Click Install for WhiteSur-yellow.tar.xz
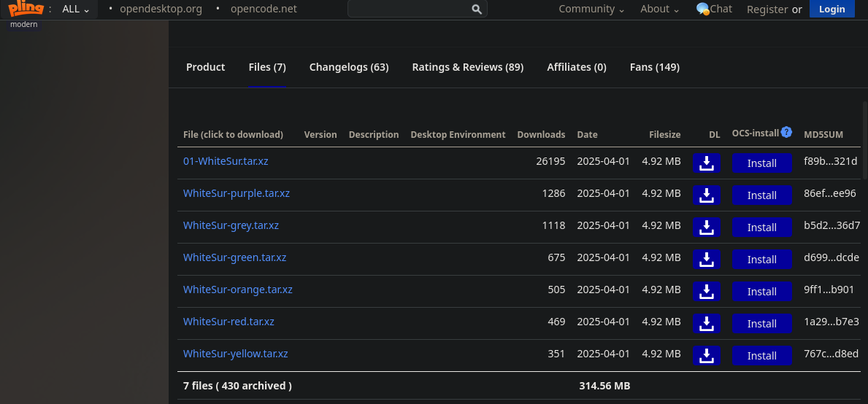Screen dimensions: 868x404 tap(761, 355)
